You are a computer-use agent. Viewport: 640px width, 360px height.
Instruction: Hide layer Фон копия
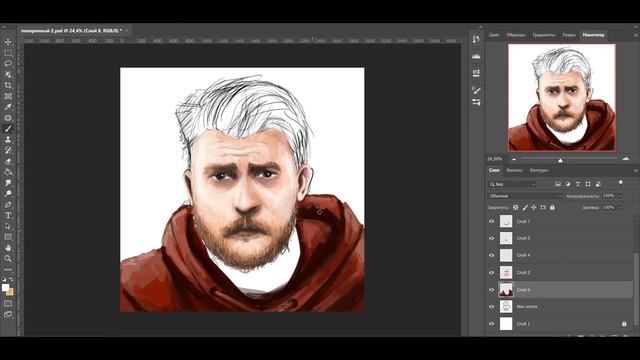coord(491,307)
